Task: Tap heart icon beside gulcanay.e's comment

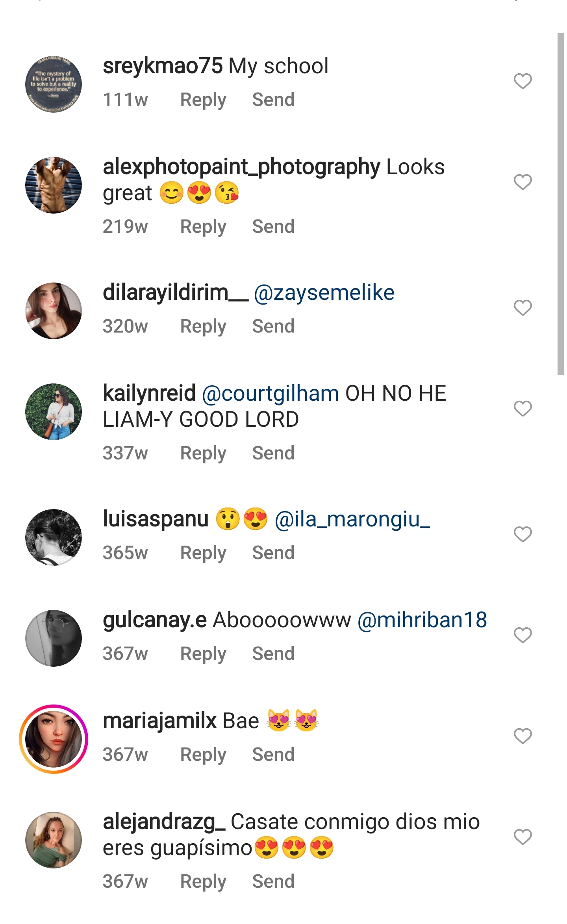Action: pos(523,635)
